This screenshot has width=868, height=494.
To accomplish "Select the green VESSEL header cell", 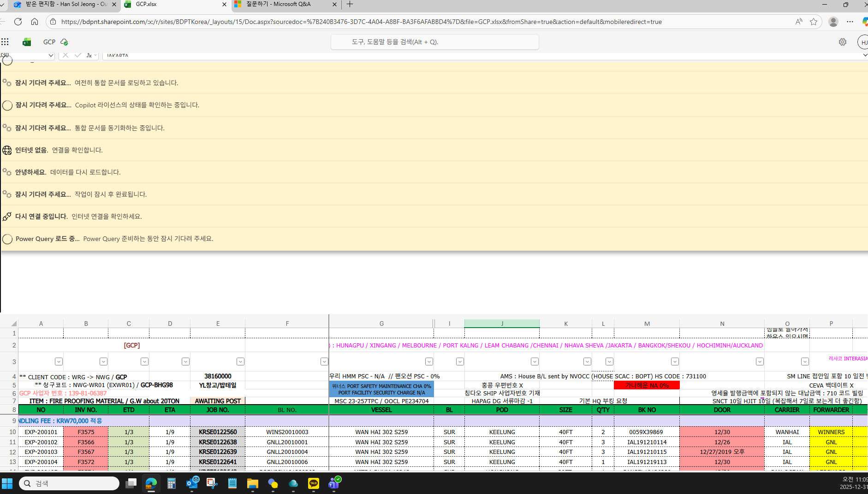I will pos(381,410).
